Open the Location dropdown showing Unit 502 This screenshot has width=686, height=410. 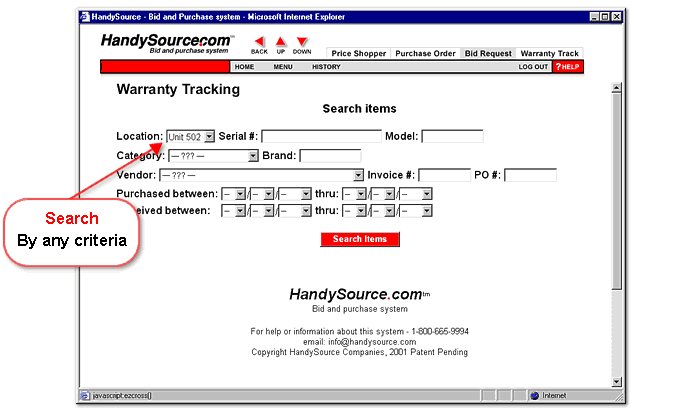tap(190, 136)
